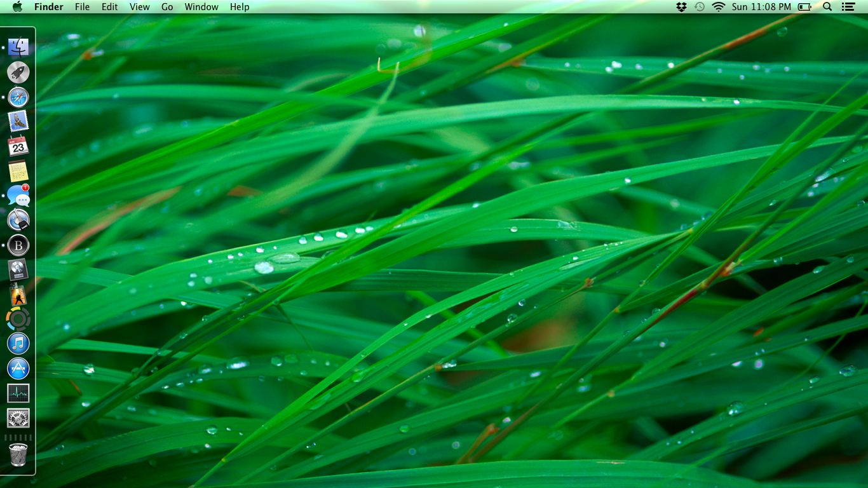Open the Calendar icon showing 23
The image size is (868, 488).
[18, 146]
